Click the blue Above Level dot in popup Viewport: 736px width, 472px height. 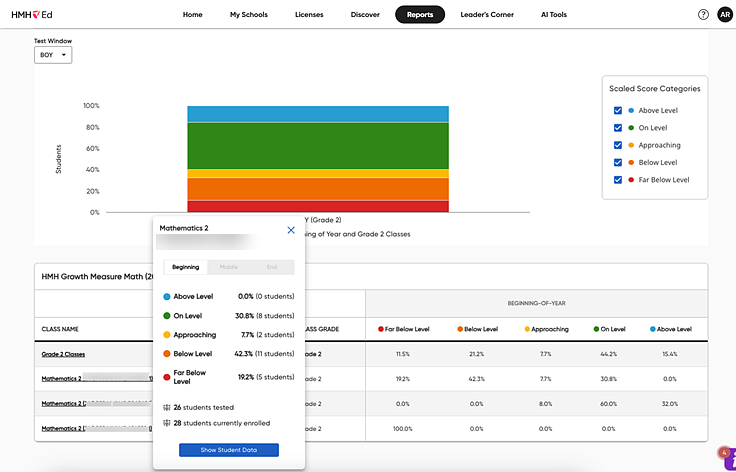click(x=167, y=297)
